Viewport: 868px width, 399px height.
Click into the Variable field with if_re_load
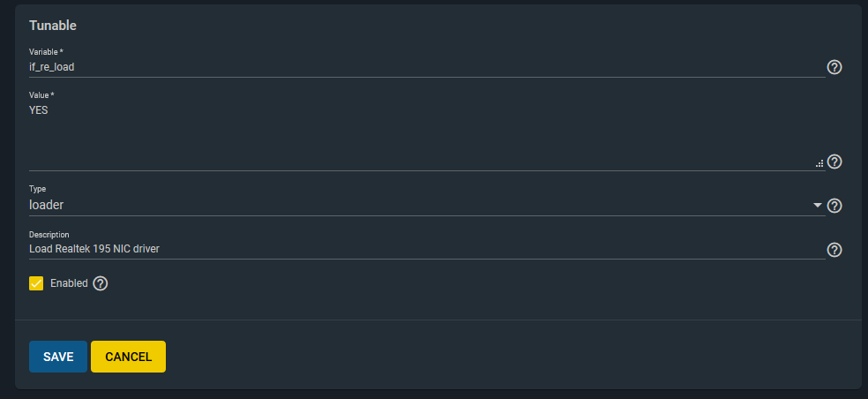pos(423,67)
